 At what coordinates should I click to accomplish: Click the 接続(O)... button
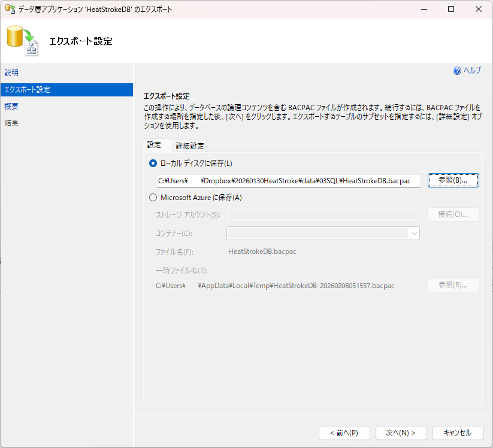453,214
